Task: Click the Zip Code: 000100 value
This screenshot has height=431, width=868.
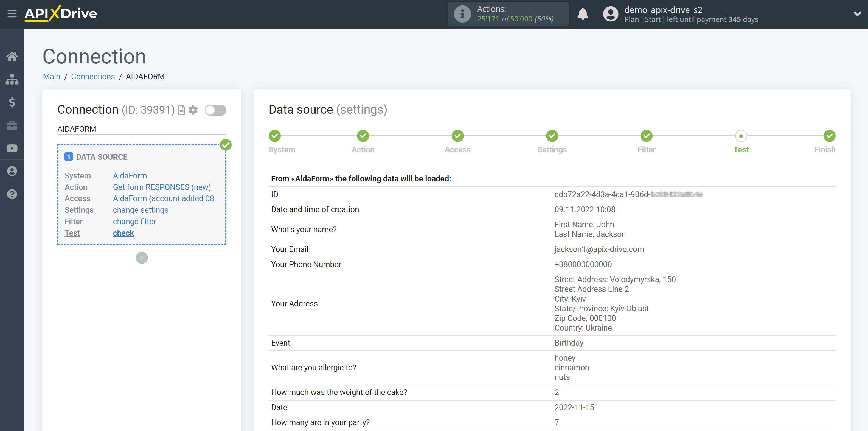Action: (585, 318)
